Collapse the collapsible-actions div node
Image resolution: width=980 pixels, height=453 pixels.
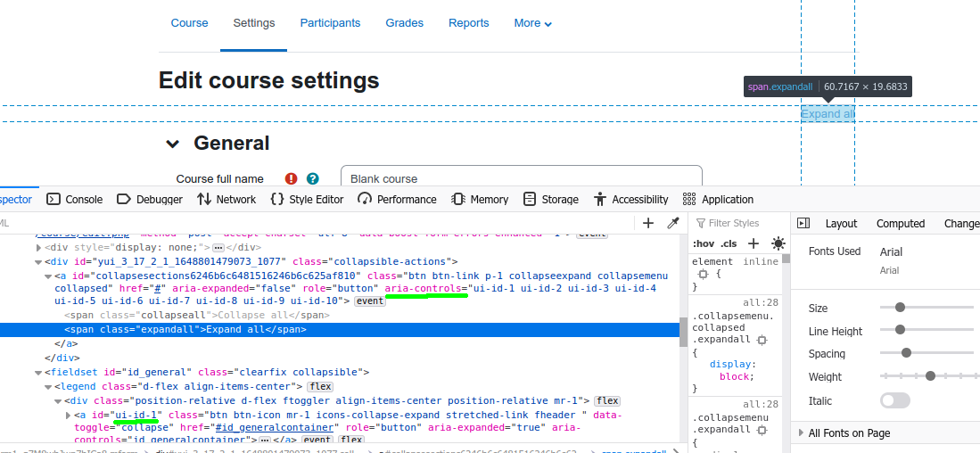39,262
